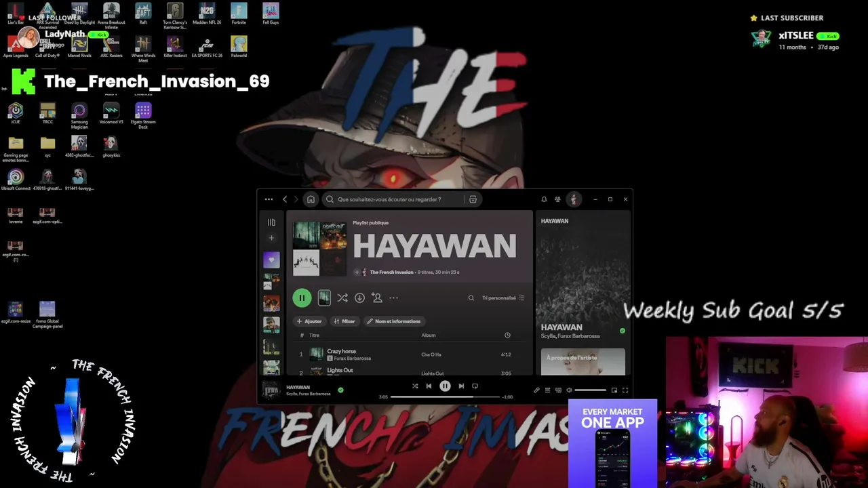Open the À propos de l'artiste card
This screenshot has width=868, height=488.
(x=583, y=361)
